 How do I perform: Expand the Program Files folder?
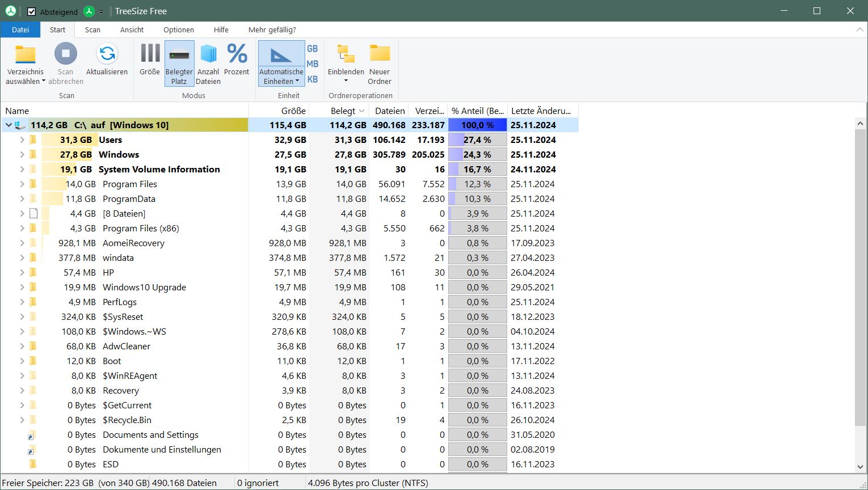coord(22,184)
